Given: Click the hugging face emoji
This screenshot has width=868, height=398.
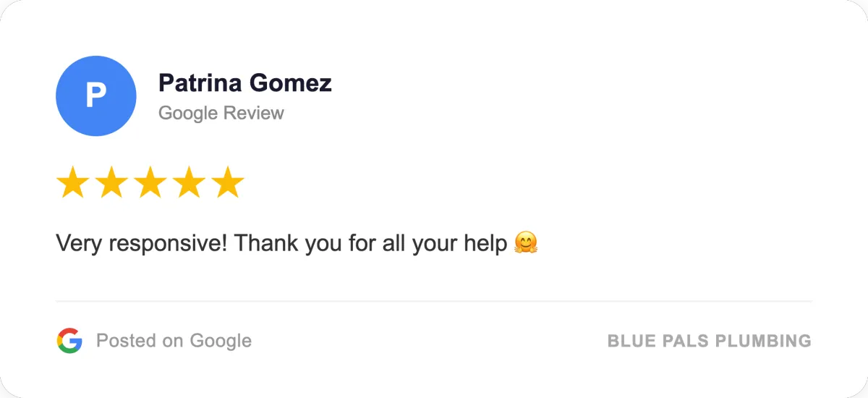Looking at the screenshot, I should pos(526,243).
